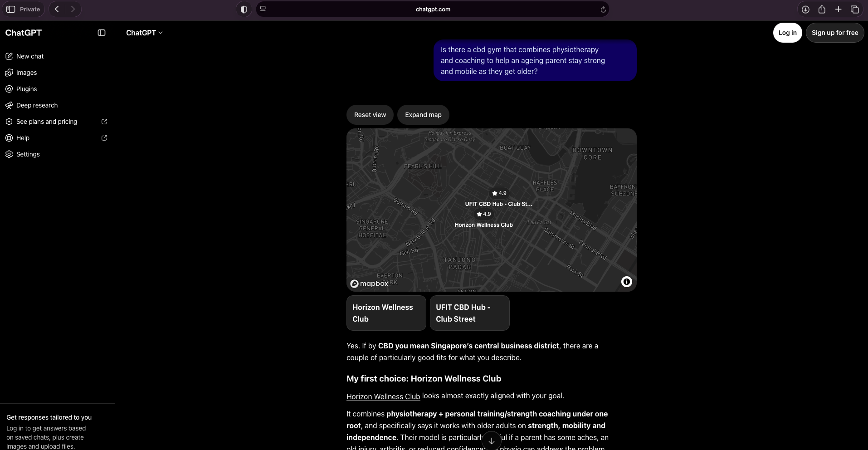Click the external link icon beside plans and pricing
Image resolution: width=868 pixels, height=450 pixels.
104,122
